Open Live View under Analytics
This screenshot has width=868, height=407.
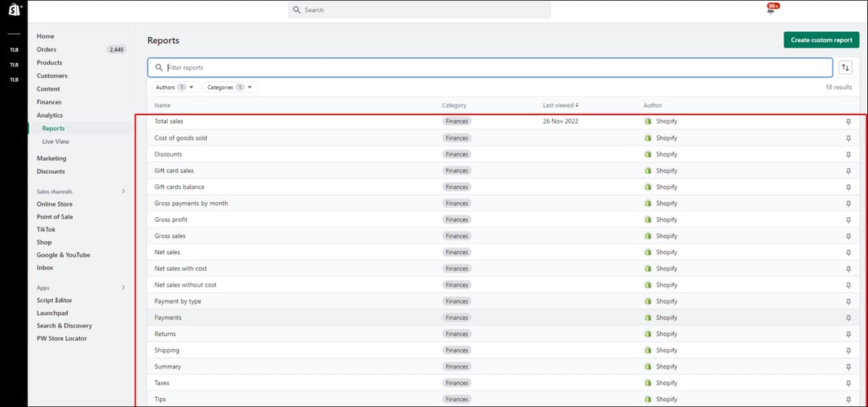pyautogui.click(x=56, y=141)
